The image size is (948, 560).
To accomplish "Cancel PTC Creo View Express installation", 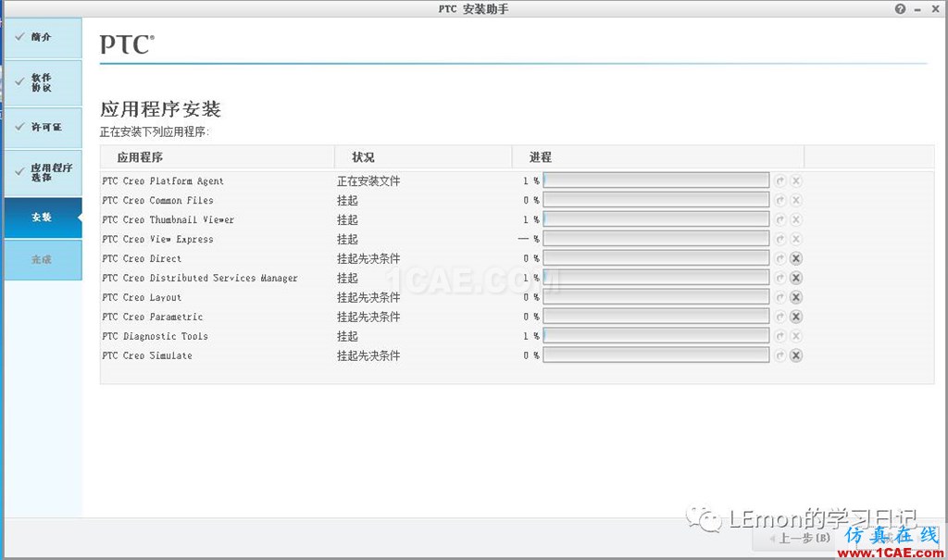I will pos(796,239).
